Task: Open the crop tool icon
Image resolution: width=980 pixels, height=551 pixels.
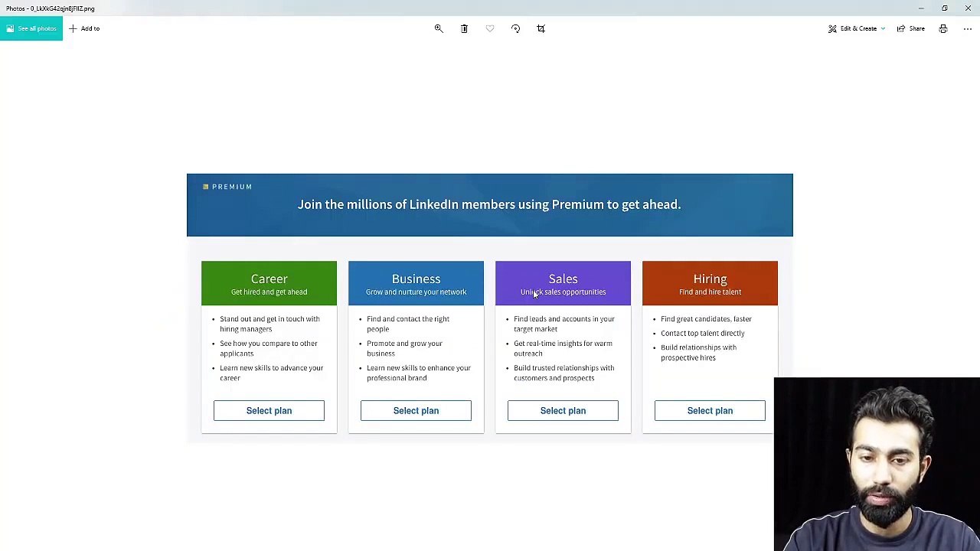Action: (541, 28)
